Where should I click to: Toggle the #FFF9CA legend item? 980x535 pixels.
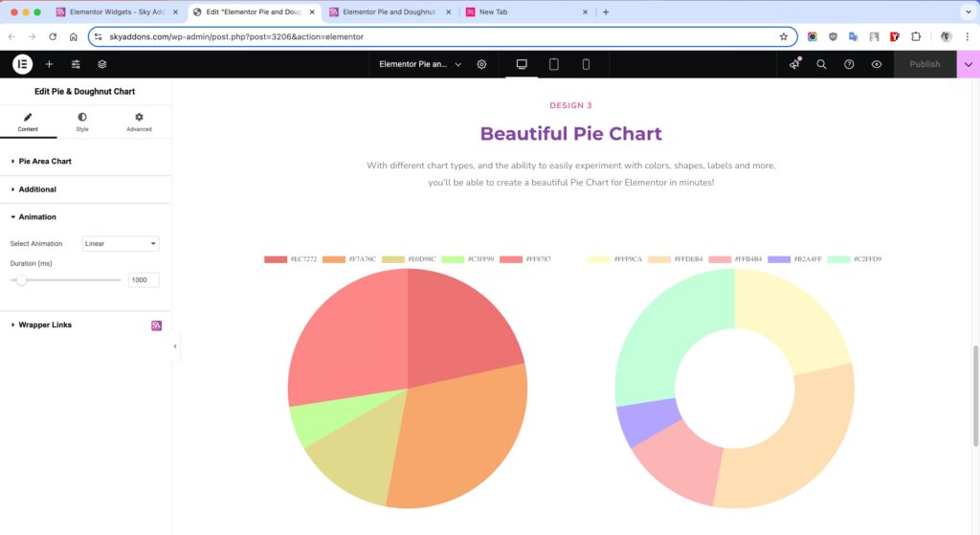pos(615,259)
